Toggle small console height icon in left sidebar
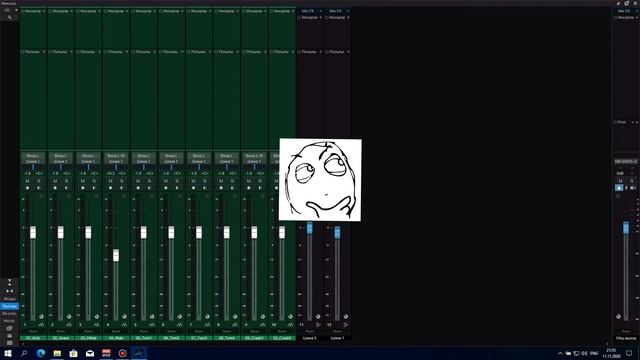The image size is (640, 360). tap(9, 282)
